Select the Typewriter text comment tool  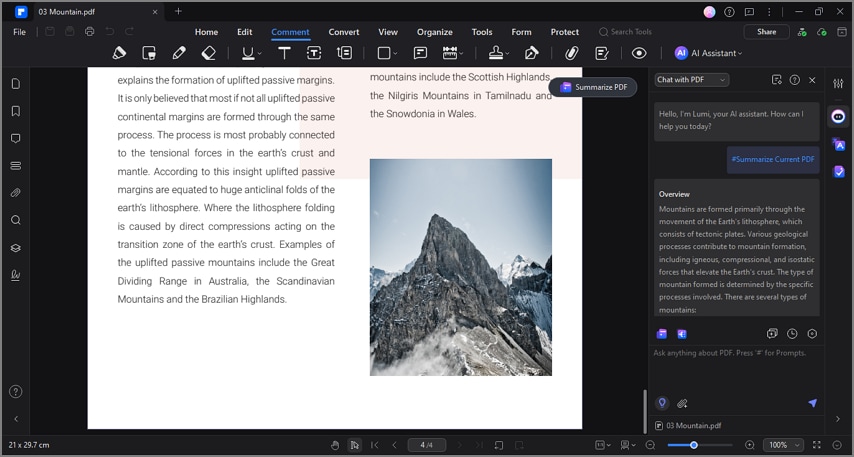pyautogui.click(x=284, y=53)
